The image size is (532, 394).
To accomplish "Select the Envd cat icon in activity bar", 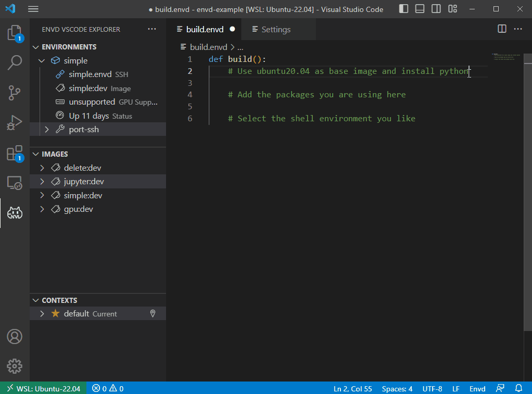I will pyautogui.click(x=15, y=213).
